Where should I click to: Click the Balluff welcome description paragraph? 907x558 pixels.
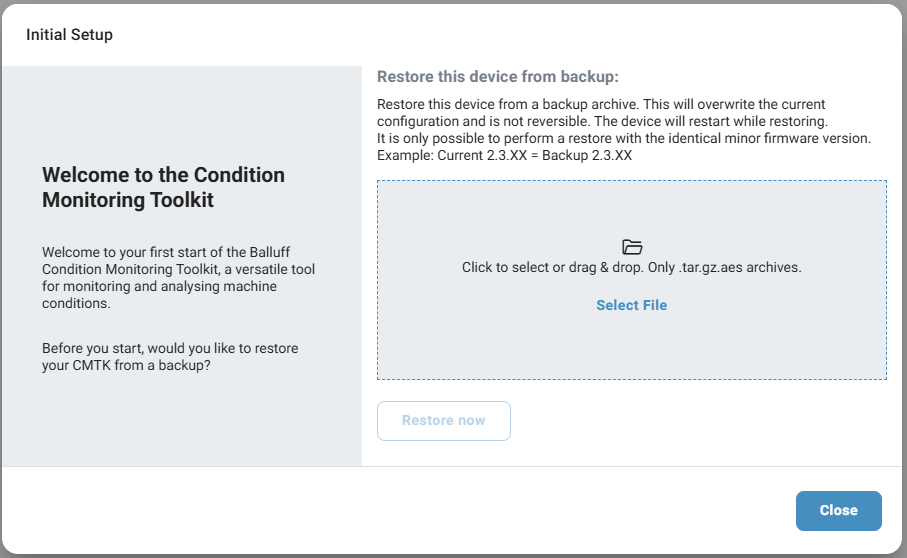pyautogui.click(x=179, y=278)
